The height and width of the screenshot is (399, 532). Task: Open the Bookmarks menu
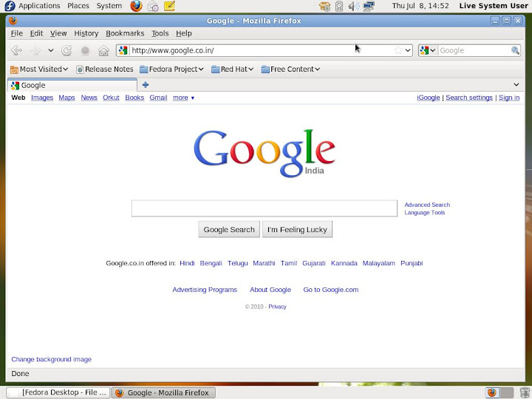(x=125, y=33)
